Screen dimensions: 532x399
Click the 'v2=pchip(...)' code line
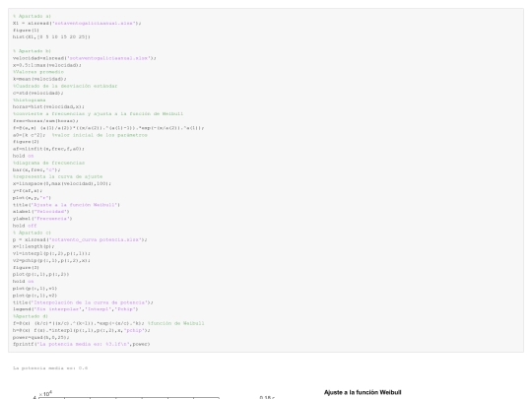51,260
